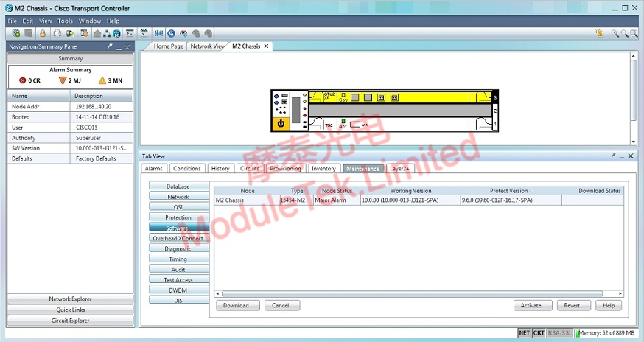Click the export data toolbar icon
Image resolution: width=644 pixels, height=342 pixels.
(x=70, y=33)
